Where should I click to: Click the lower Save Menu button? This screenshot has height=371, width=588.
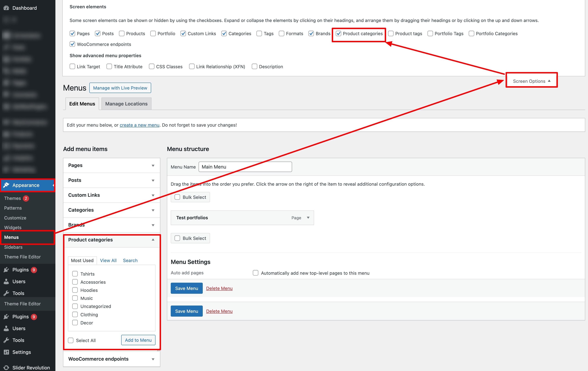click(186, 311)
